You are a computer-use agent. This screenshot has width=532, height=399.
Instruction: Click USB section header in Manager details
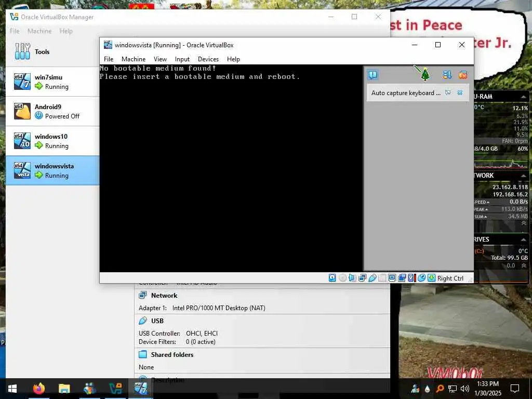tap(157, 321)
